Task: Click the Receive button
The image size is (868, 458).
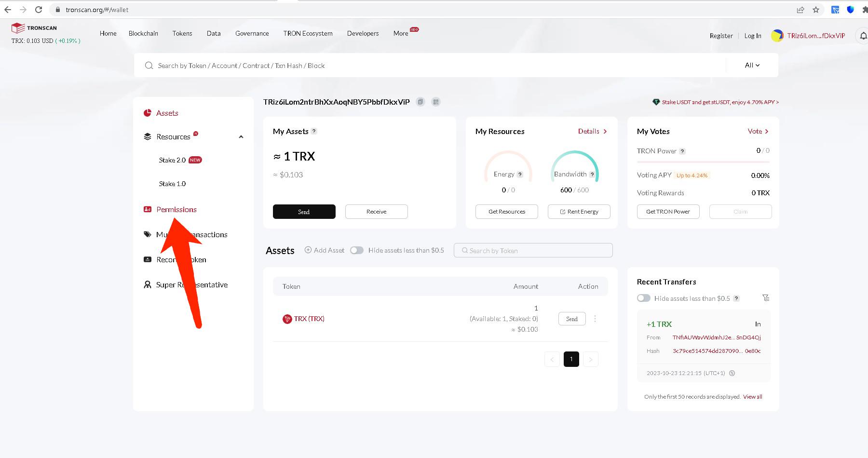Action: tap(377, 212)
